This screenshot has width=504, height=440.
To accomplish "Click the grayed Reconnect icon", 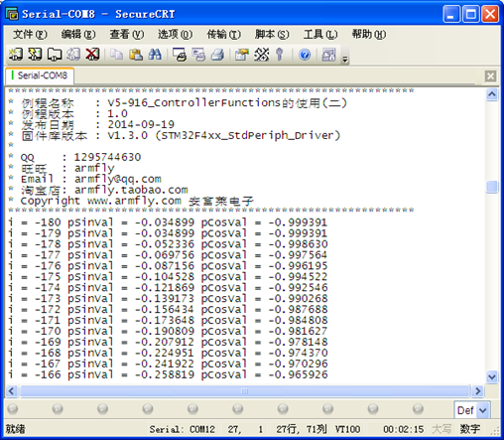I will click(x=73, y=55).
